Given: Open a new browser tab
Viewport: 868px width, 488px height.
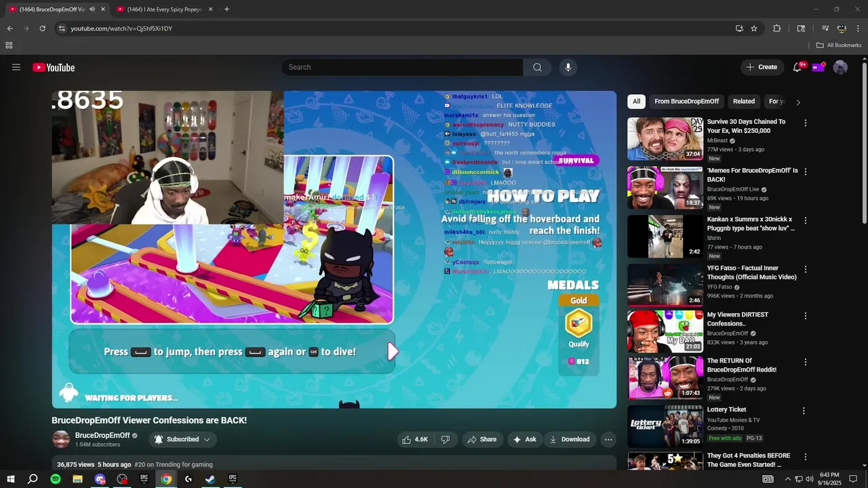Looking at the screenshot, I should [226, 9].
